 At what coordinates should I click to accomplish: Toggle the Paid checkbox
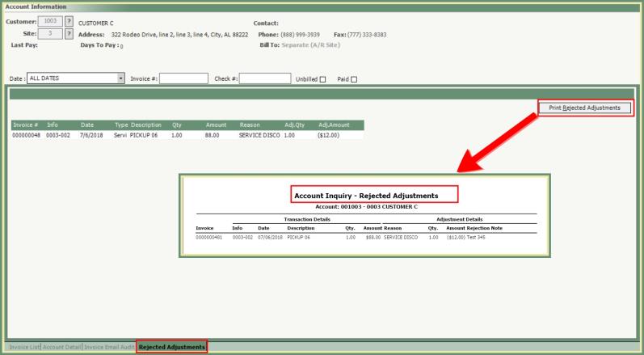click(x=354, y=79)
